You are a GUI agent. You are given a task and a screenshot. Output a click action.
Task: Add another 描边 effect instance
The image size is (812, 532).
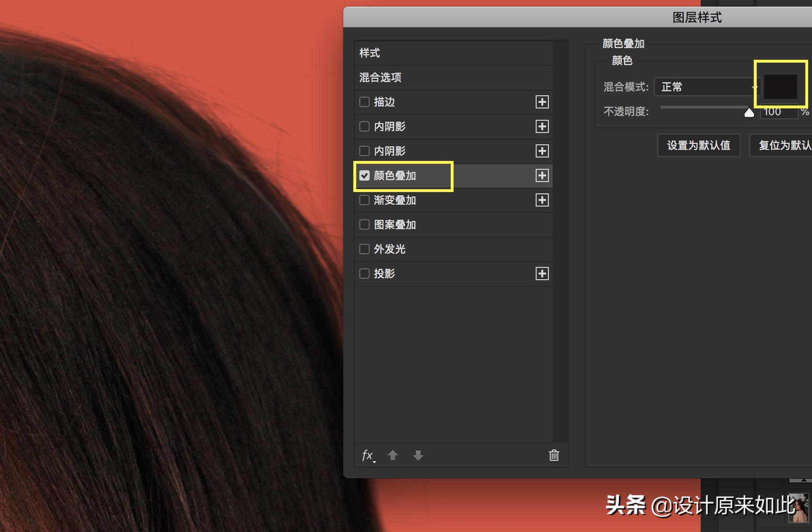coord(542,102)
